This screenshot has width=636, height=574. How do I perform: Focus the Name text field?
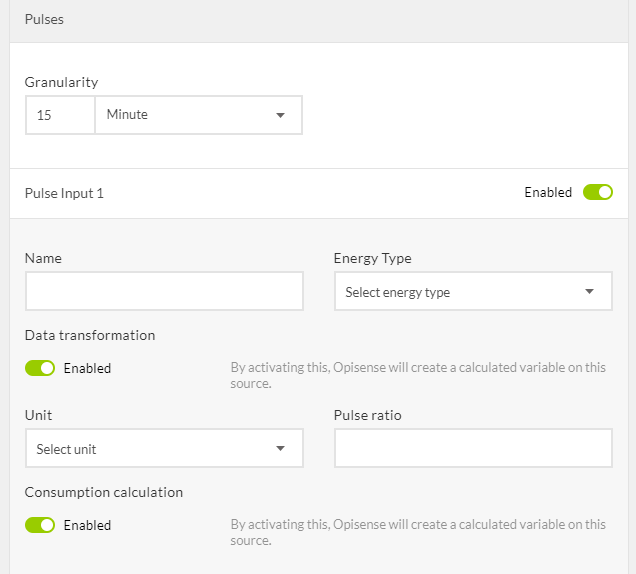[x=164, y=292]
